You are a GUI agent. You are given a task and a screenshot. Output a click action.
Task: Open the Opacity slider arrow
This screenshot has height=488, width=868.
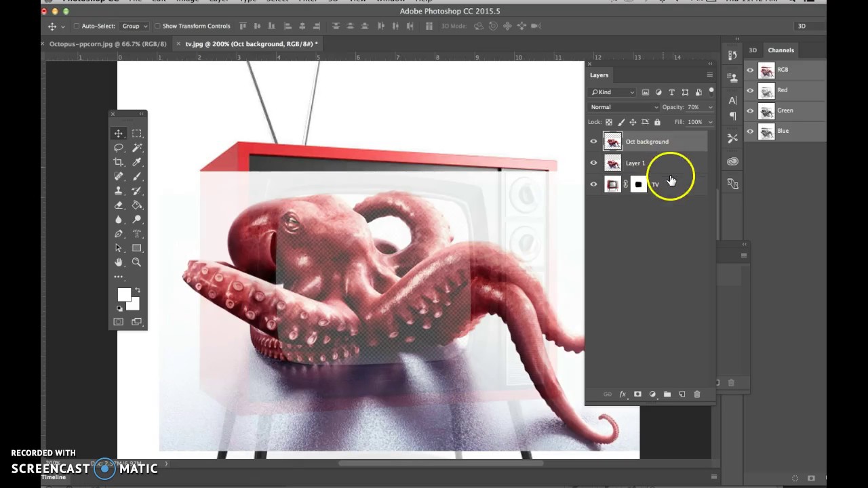point(710,107)
